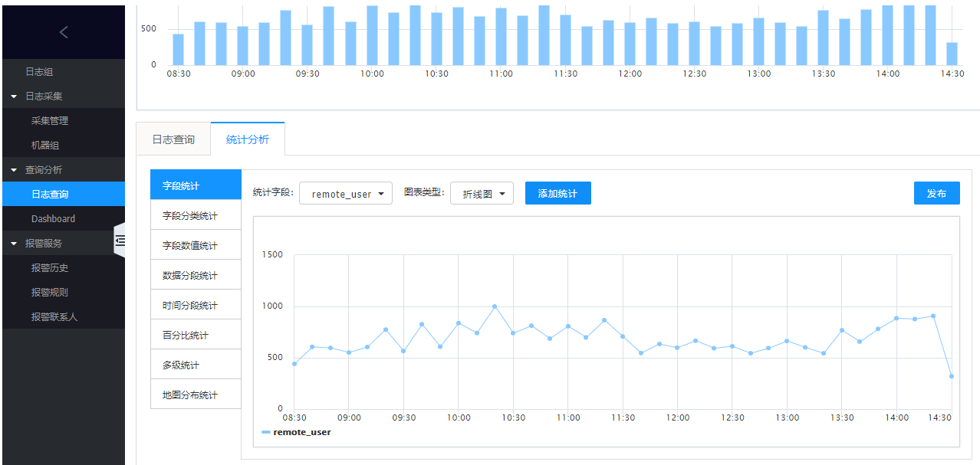The image size is (980, 465).
Task: Open 字段分类统计 in statistics list
Action: pos(190,216)
